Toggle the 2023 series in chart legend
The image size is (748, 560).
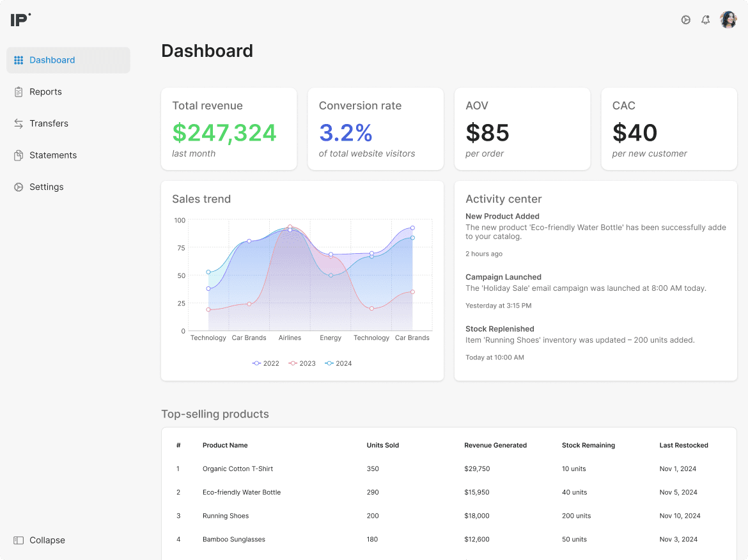[302, 364]
